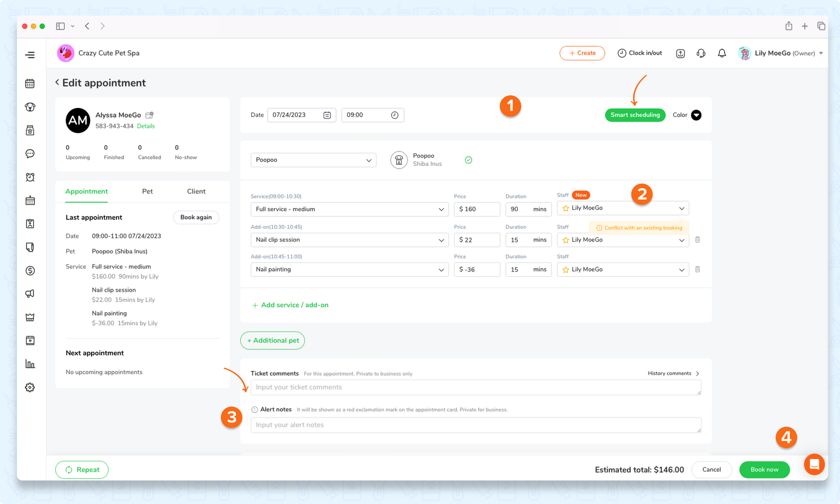
Task: Open the settings gear in sidebar
Action: [x=30, y=387]
